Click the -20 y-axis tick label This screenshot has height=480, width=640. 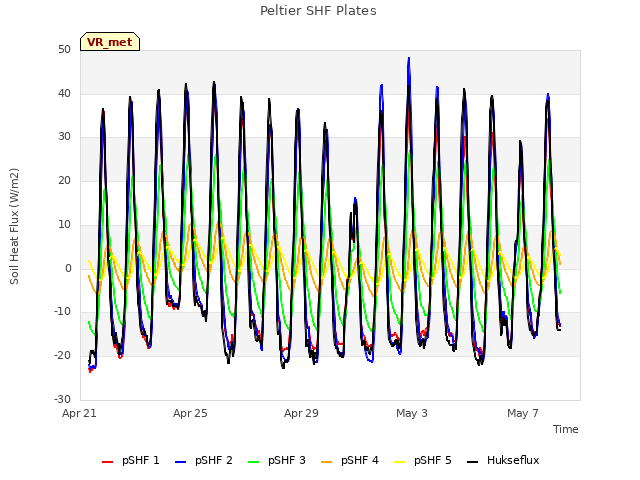tap(62, 356)
